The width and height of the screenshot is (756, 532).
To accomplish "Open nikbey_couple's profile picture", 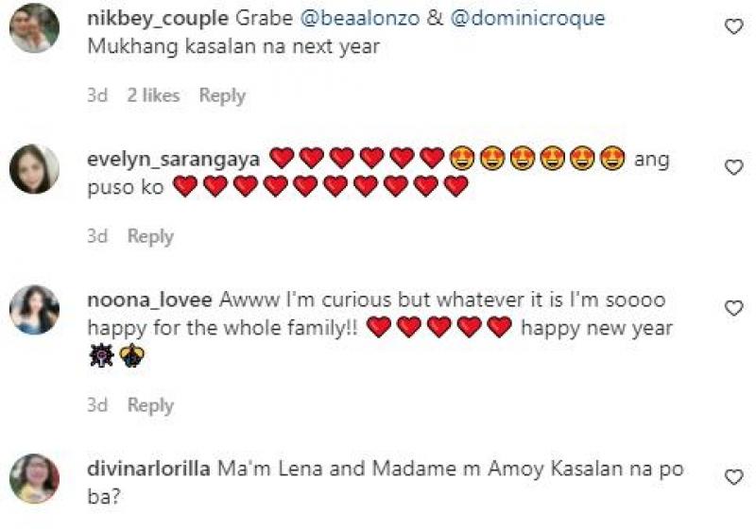I will tap(34, 28).
